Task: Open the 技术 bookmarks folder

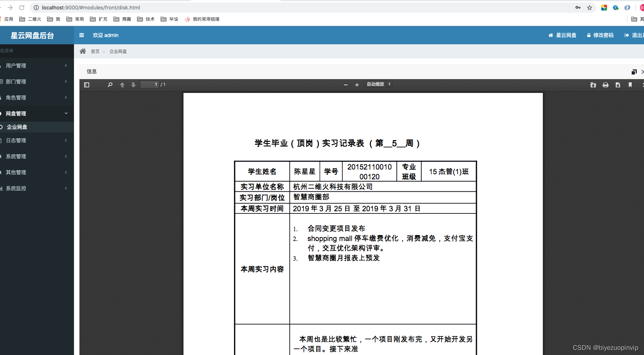Action: coord(146,19)
